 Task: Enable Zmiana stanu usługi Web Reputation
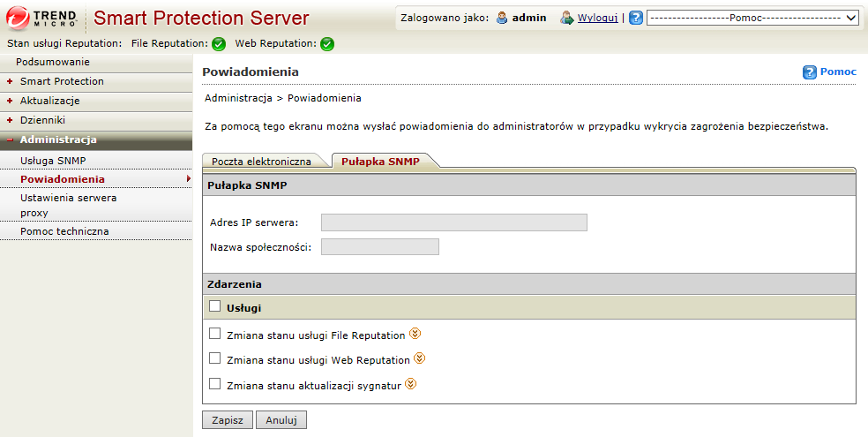pyautogui.click(x=214, y=358)
